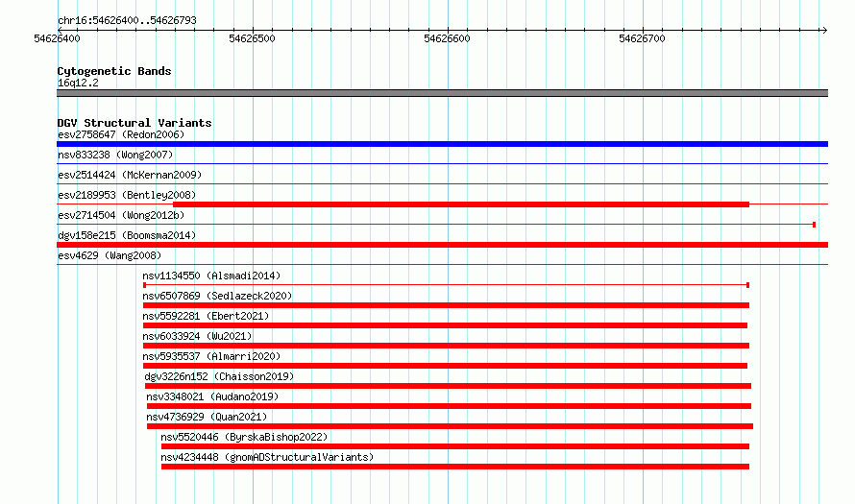This screenshot has height=504, width=855.
Task: Click the 54626400 ruler label
Action: (57, 38)
